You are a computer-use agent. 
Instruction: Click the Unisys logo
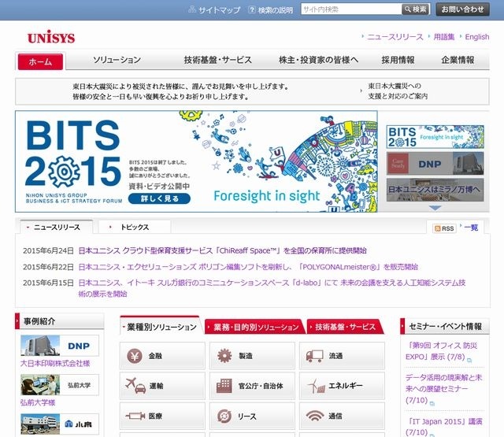(x=51, y=37)
